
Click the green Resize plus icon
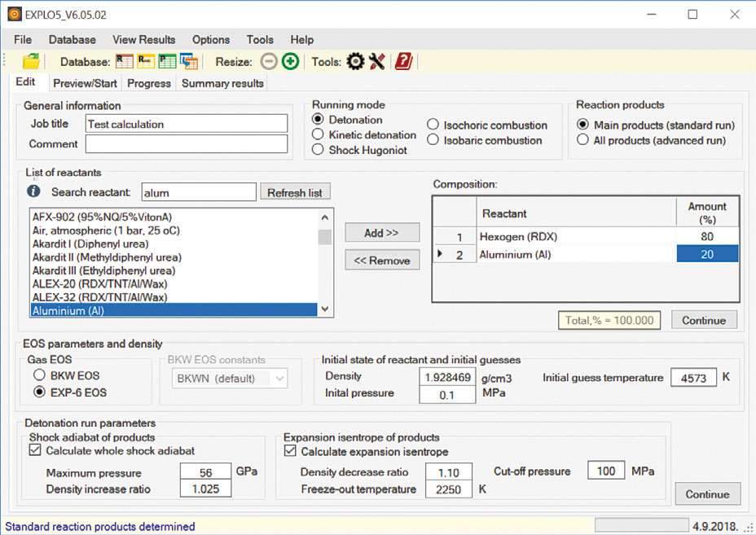click(x=290, y=62)
